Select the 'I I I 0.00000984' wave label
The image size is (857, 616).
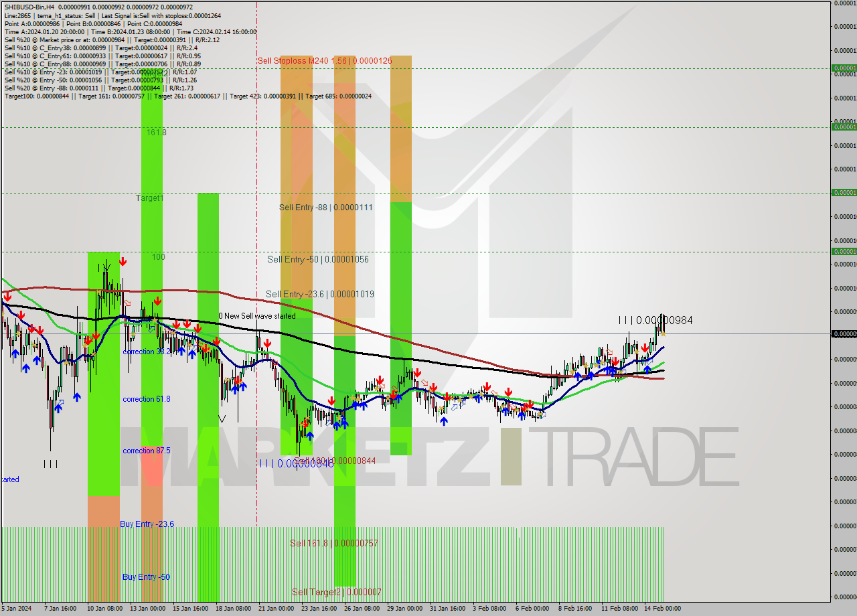pyautogui.click(x=655, y=321)
